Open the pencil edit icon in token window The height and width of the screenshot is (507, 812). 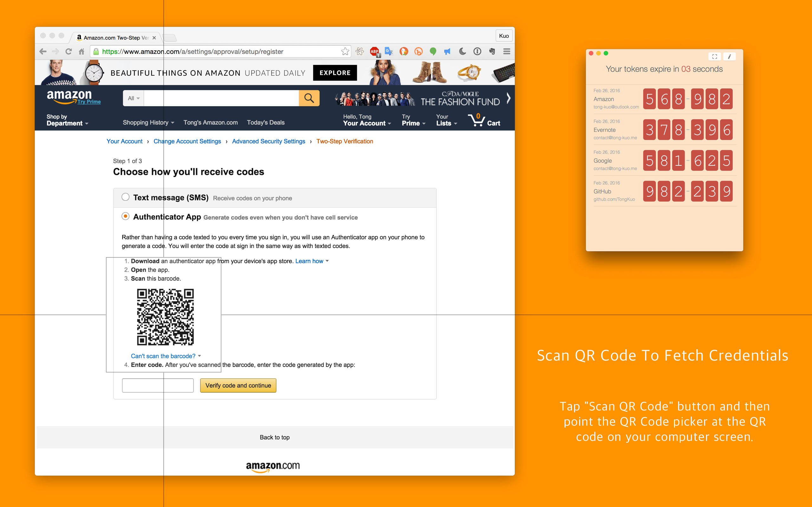click(730, 56)
